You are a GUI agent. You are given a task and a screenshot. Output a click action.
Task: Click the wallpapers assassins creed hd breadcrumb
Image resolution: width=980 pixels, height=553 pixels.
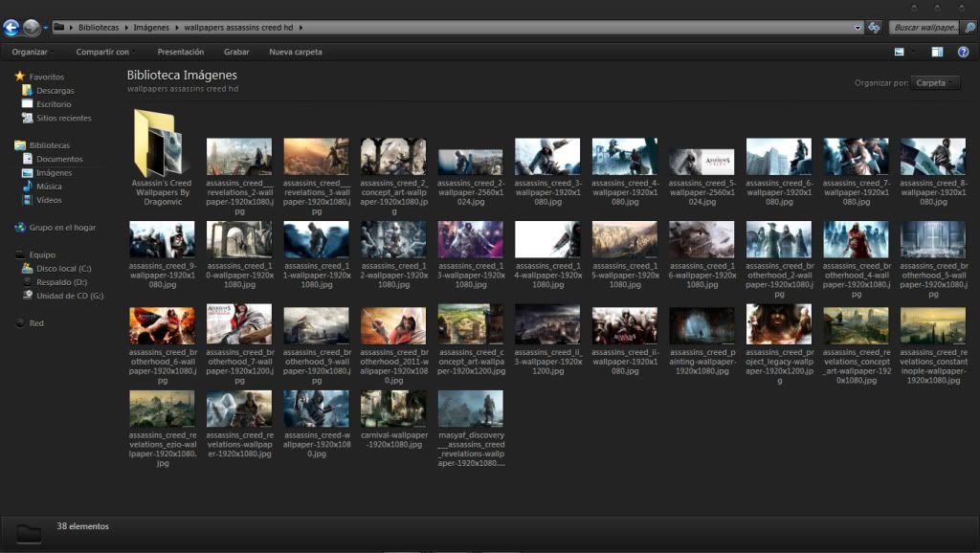tap(238, 28)
